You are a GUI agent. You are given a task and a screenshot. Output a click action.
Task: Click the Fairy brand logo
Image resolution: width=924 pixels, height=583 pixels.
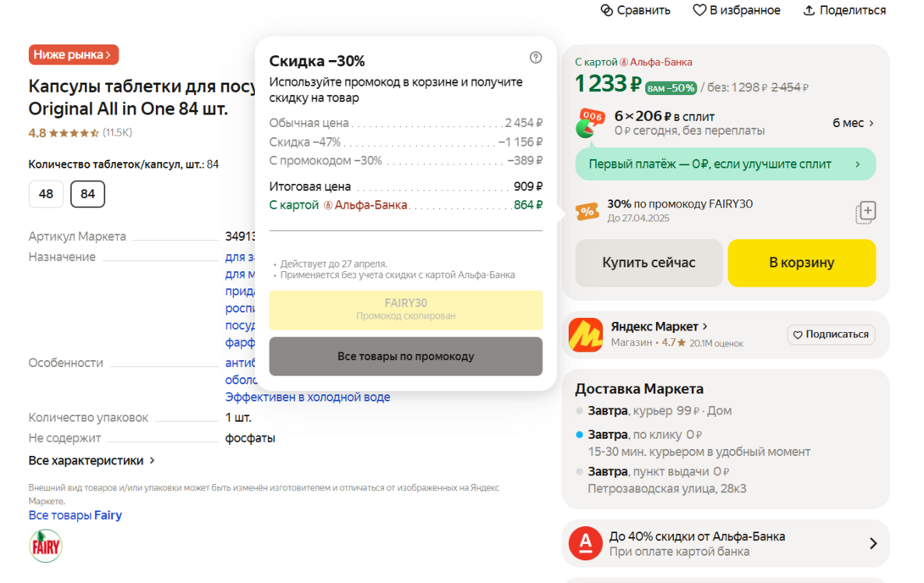pos(46,546)
